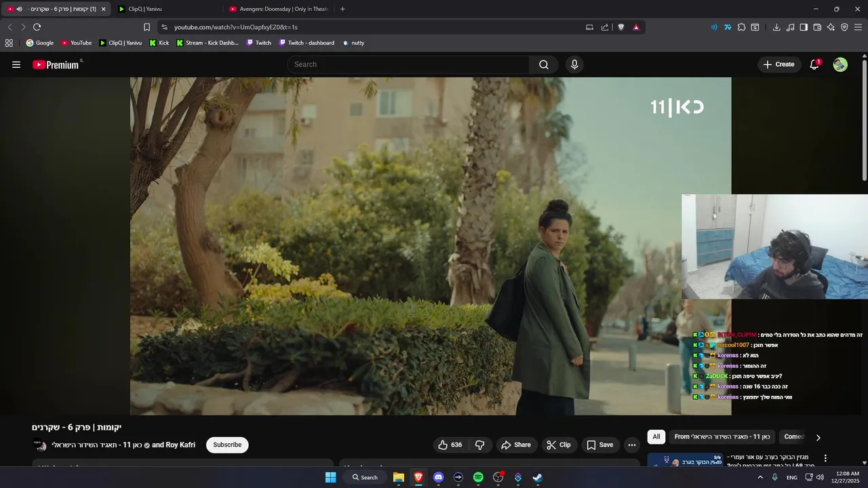Open the browser main menu
This screenshot has height=488, width=868.
[859, 27]
